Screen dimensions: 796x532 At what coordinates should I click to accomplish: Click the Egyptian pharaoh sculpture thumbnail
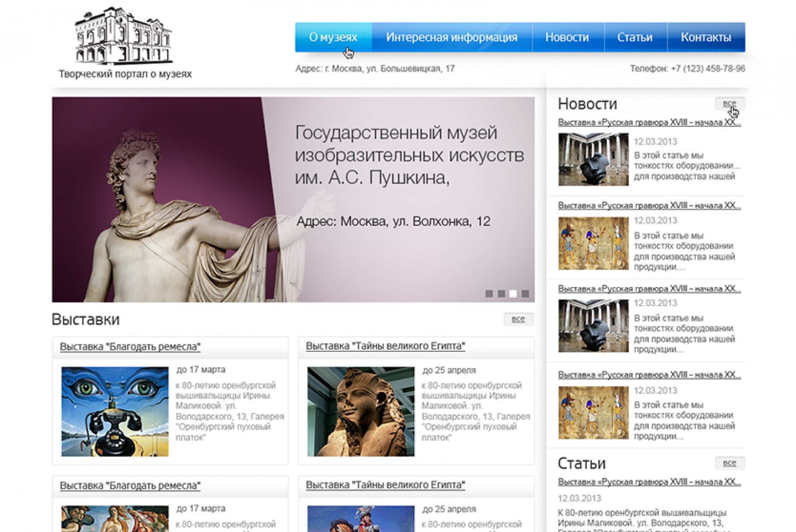361,411
